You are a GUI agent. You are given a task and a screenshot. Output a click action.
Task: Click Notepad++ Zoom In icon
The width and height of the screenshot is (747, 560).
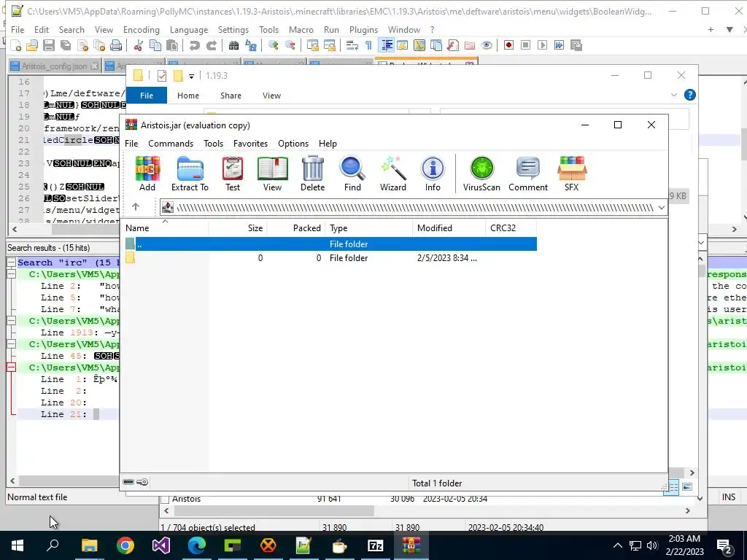pyautogui.click(x=273, y=45)
